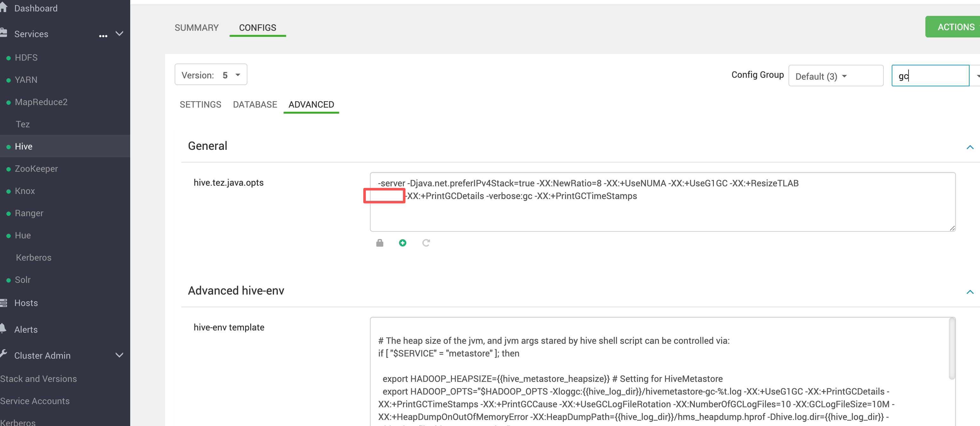Click the Dashboard home icon

pyautogui.click(x=4, y=8)
